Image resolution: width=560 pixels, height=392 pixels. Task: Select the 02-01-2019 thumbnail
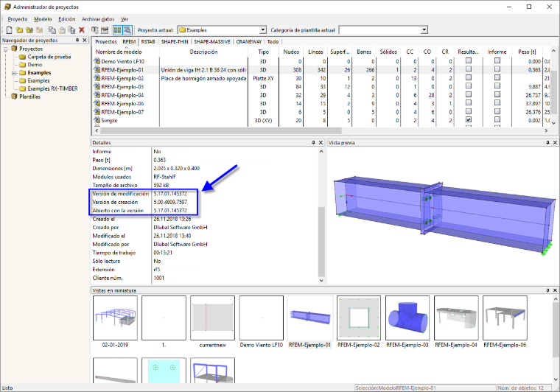tap(115, 322)
